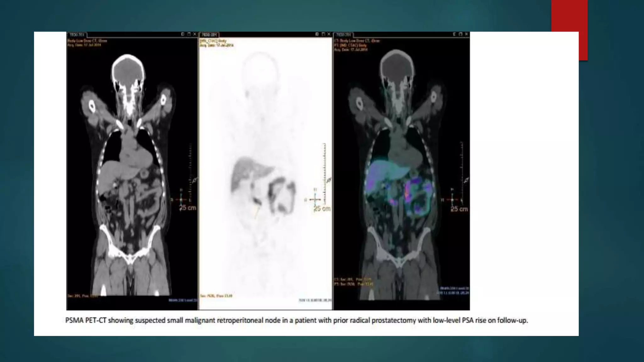Image resolution: width=644 pixels, height=362 pixels.
Task: Maximize the middle PET viewport
Action: tap(323, 34)
